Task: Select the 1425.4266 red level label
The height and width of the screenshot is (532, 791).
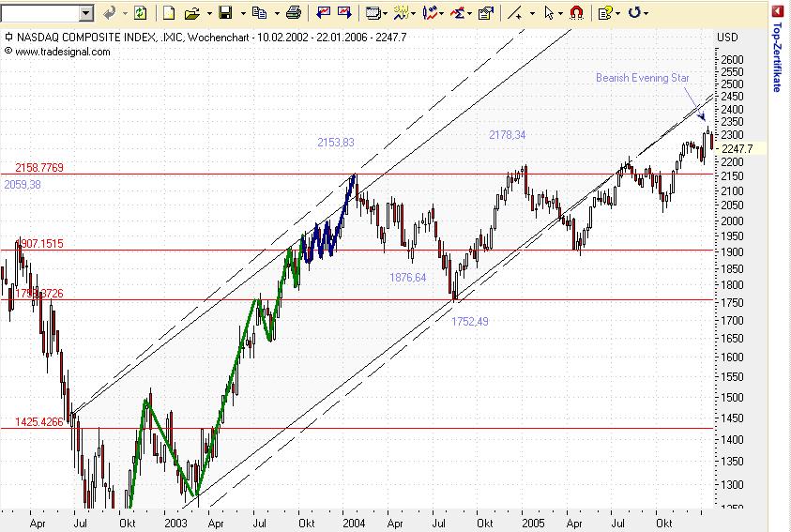Action: click(x=39, y=421)
